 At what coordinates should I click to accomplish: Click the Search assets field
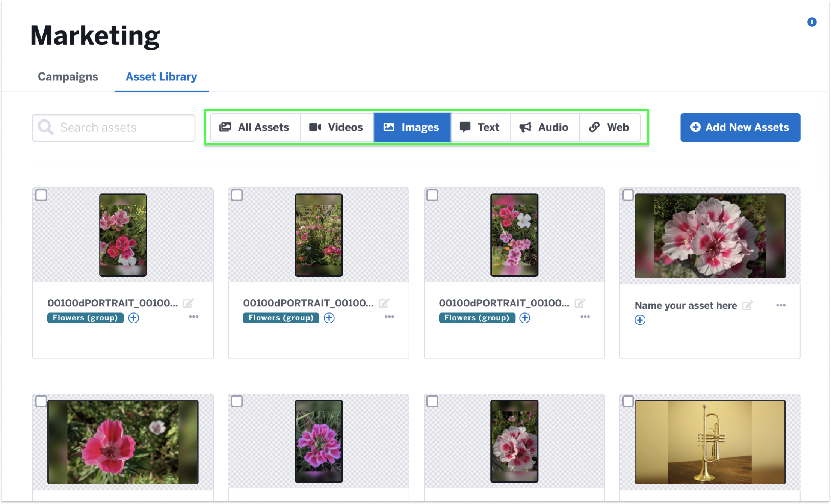pos(114,128)
